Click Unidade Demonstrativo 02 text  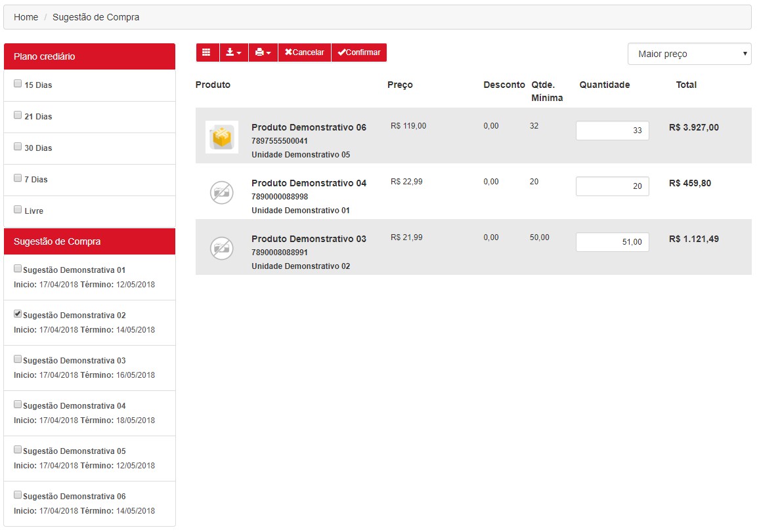[301, 266]
